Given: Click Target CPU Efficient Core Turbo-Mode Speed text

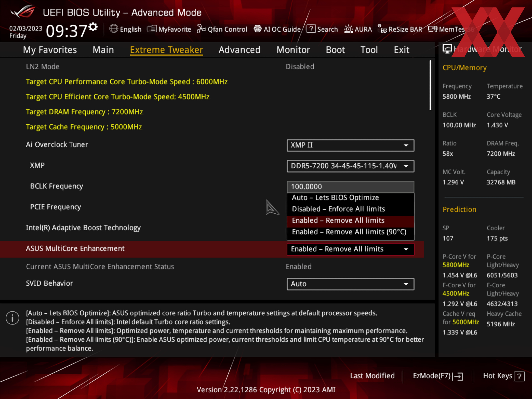Looking at the screenshot, I should (x=117, y=97).
